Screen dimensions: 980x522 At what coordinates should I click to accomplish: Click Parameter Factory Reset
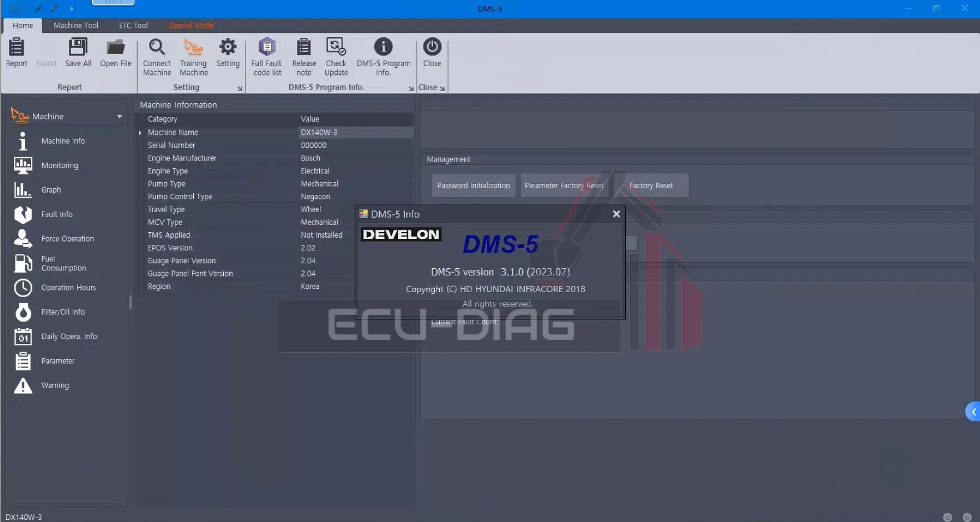[564, 185]
